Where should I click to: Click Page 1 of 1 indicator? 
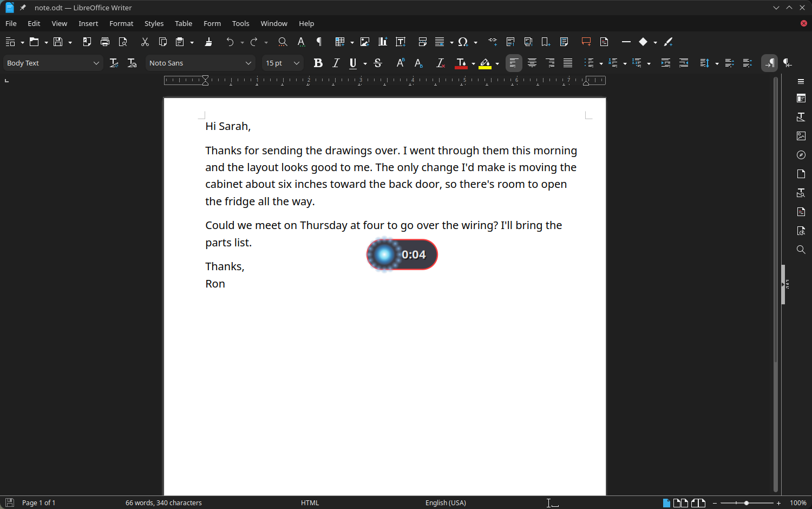(38, 503)
